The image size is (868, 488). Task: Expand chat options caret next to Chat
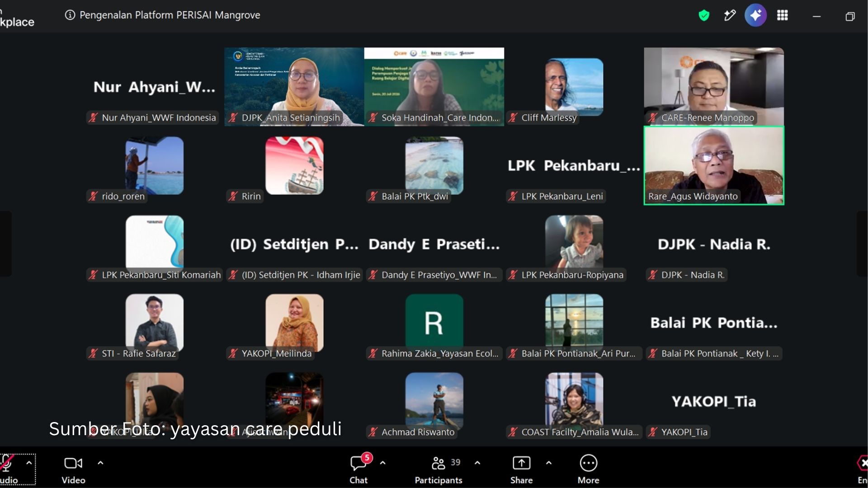tap(382, 463)
